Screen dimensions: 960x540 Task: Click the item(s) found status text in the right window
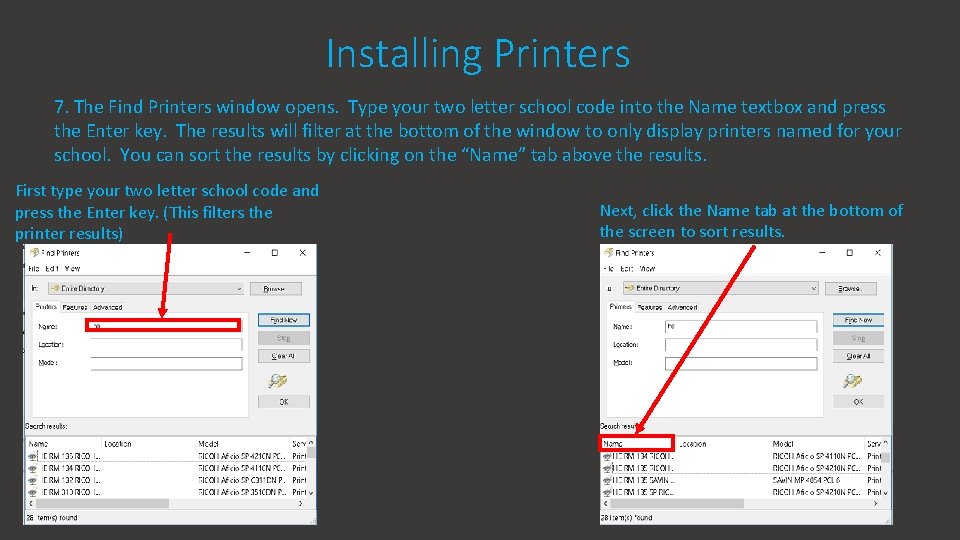point(626,518)
